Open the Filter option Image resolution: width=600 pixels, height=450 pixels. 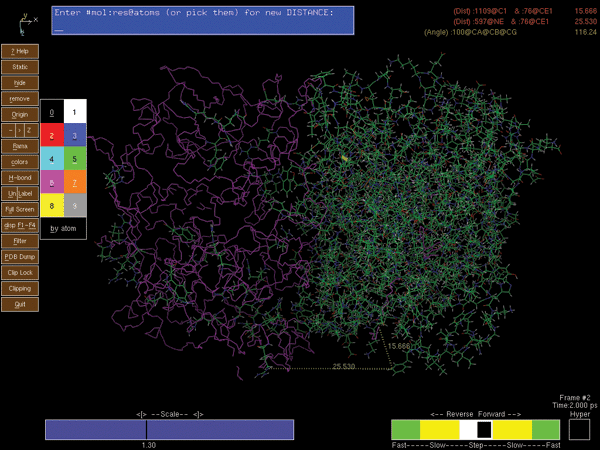(20, 241)
